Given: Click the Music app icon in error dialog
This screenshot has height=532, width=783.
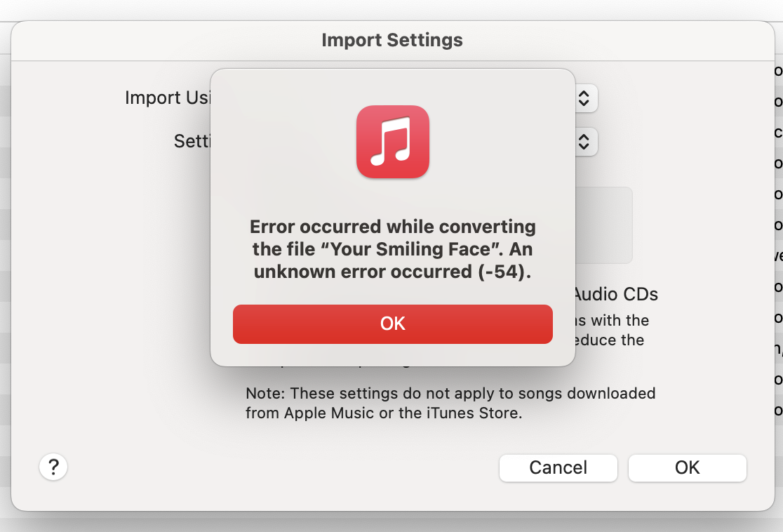Looking at the screenshot, I should (392, 141).
